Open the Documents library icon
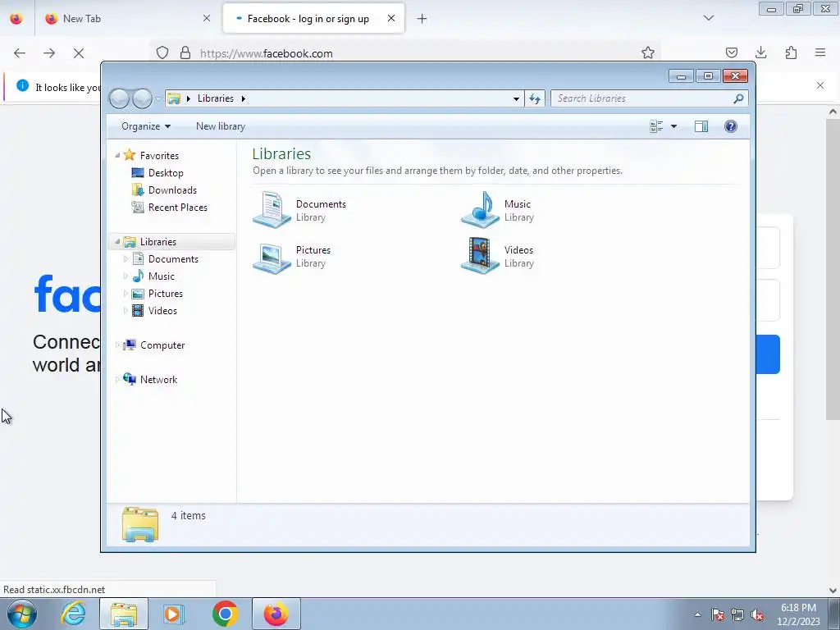The width and height of the screenshot is (840, 630). (x=272, y=210)
